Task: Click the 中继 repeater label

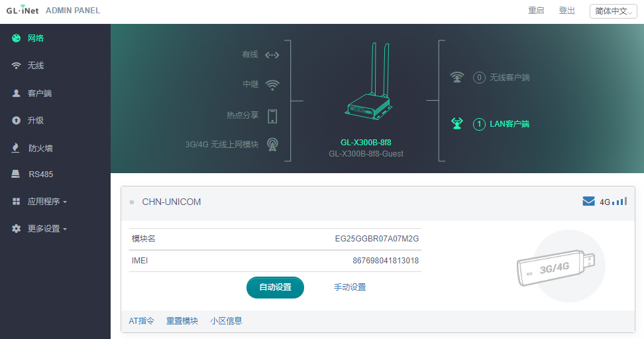Action: pyautogui.click(x=250, y=84)
